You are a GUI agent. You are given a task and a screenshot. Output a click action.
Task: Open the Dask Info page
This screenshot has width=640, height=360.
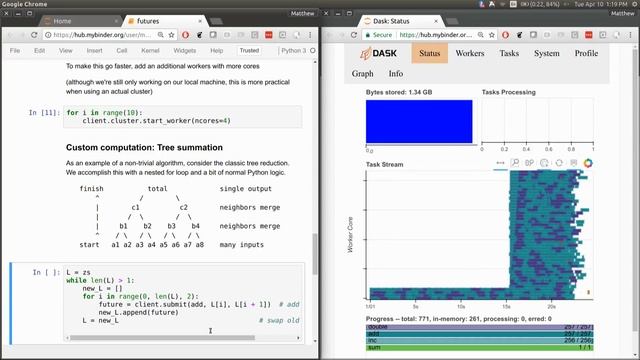(396, 74)
